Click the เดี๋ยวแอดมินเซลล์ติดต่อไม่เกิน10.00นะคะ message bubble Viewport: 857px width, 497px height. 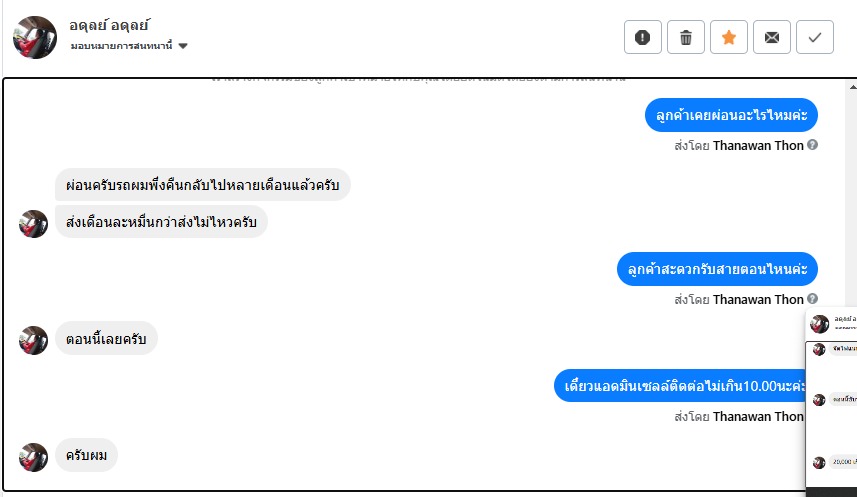coord(686,386)
